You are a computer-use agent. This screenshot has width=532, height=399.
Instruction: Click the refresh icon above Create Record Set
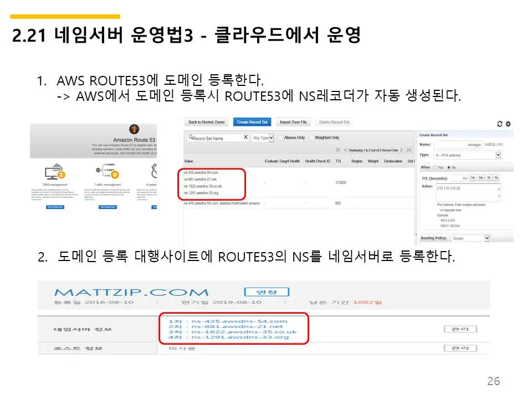coord(499,124)
